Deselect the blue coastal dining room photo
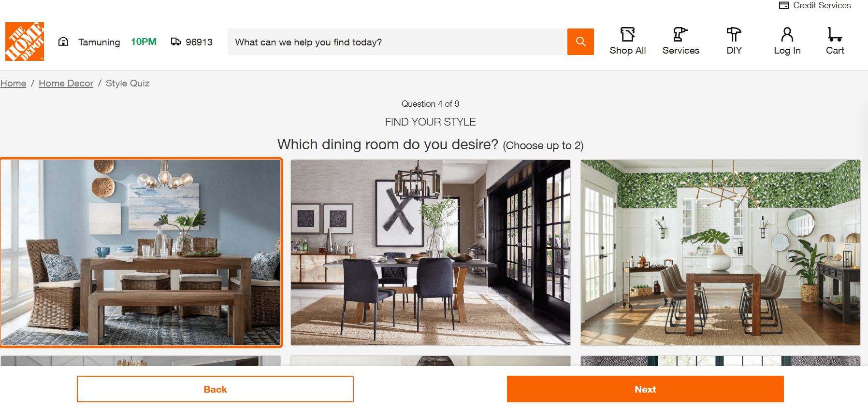 [x=141, y=253]
